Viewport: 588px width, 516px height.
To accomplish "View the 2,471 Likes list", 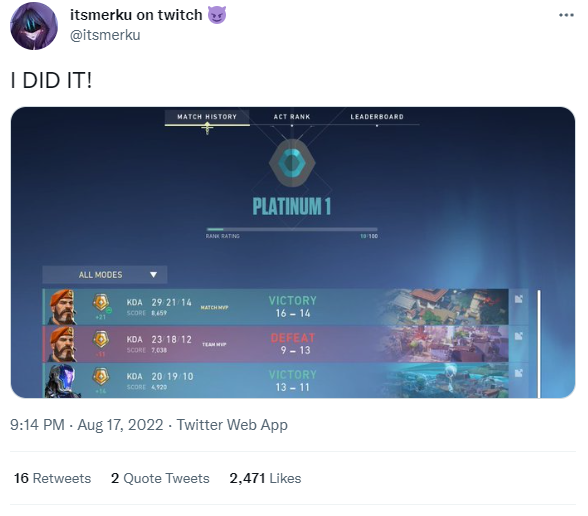I will pos(265,478).
